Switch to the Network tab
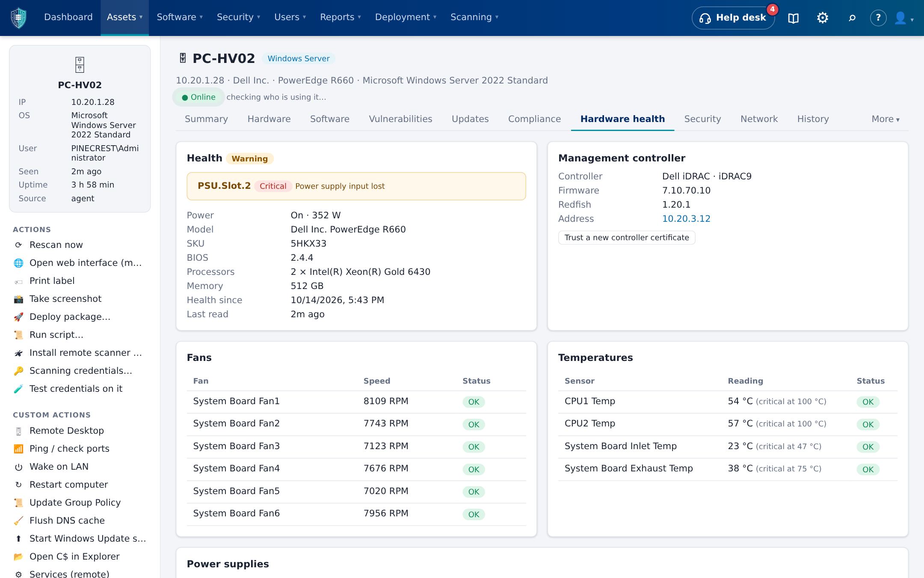This screenshot has width=924, height=578. 759,119
